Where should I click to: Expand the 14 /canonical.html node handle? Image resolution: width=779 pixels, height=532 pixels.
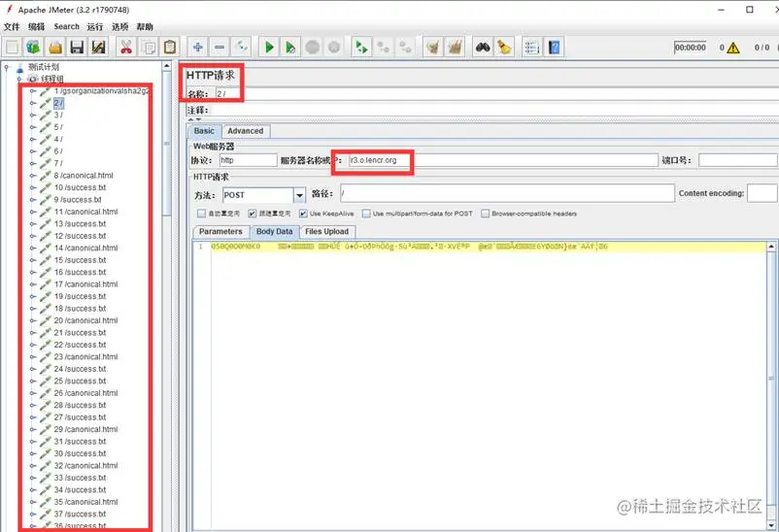pos(33,248)
